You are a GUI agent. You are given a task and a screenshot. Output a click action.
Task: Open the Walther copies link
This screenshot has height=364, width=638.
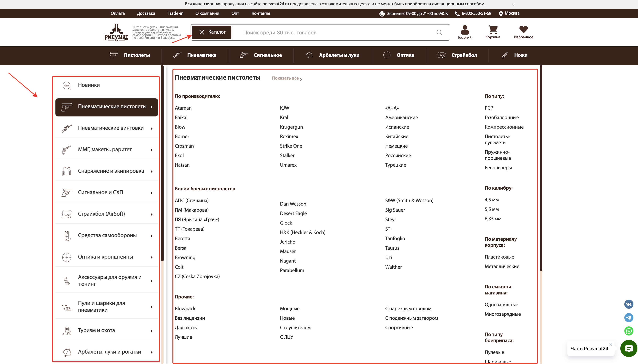(x=393, y=267)
